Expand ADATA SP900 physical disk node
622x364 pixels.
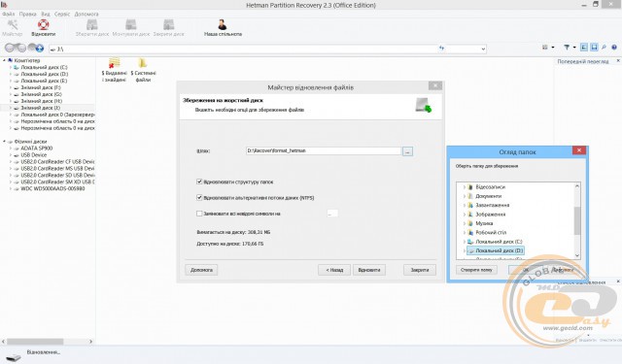(x=11, y=149)
